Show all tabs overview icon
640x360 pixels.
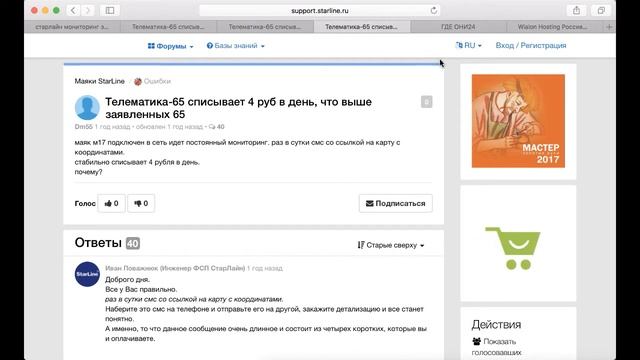point(601,11)
